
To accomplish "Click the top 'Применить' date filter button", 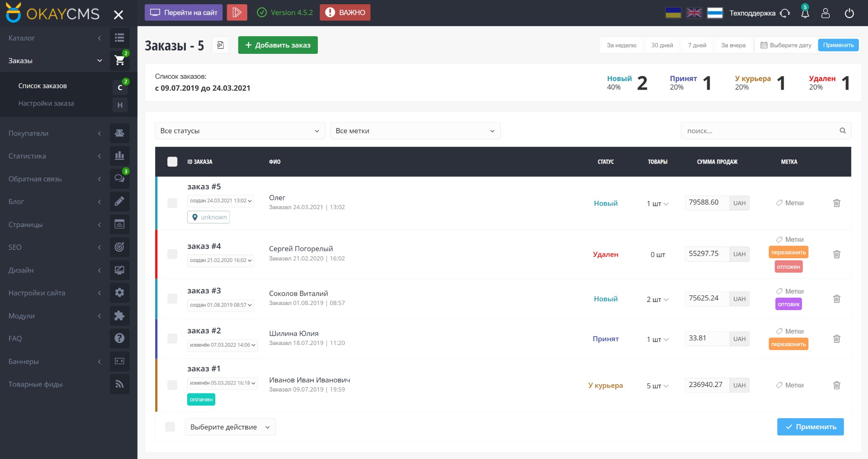I will coord(838,45).
